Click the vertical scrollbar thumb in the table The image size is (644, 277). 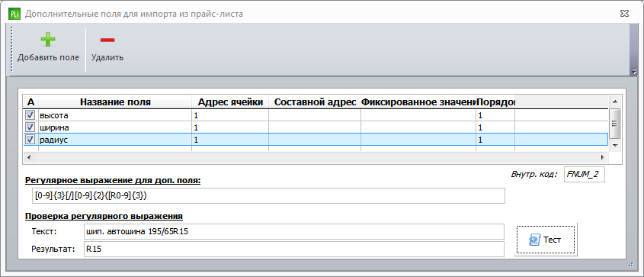614,124
